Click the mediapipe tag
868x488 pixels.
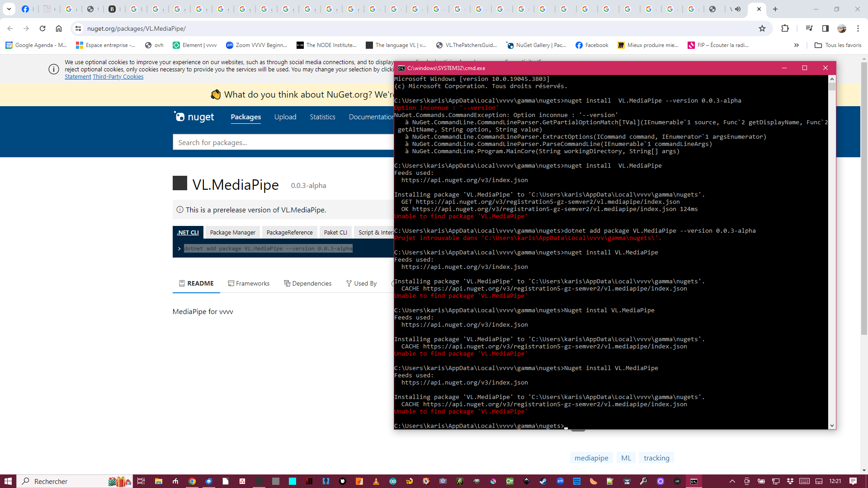coord(591,458)
